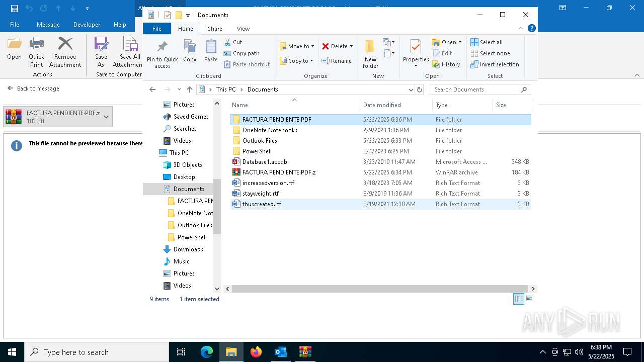Screen dimensions: 644x362
Task: Switch to details view mode
Action: pyautogui.click(x=519, y=299)
